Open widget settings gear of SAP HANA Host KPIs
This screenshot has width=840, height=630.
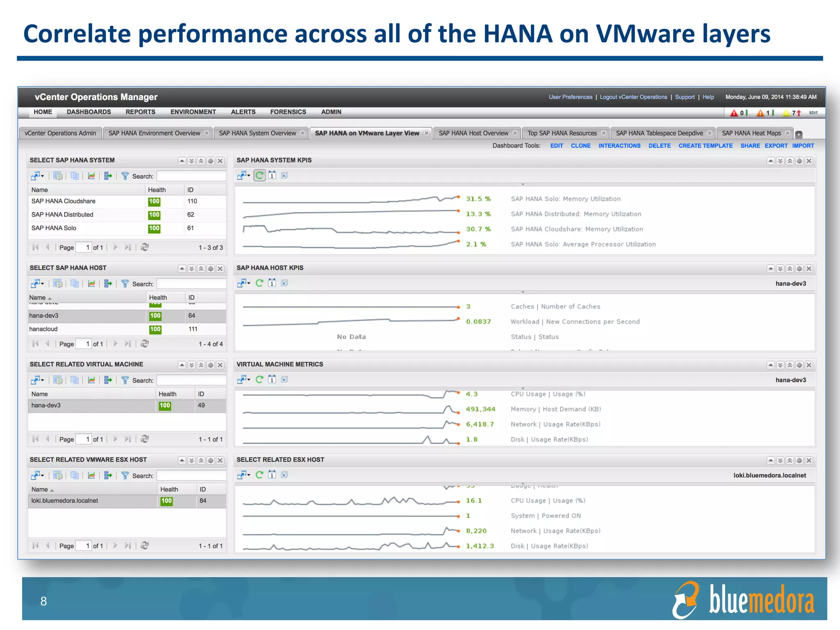click(x=799, y=269)
